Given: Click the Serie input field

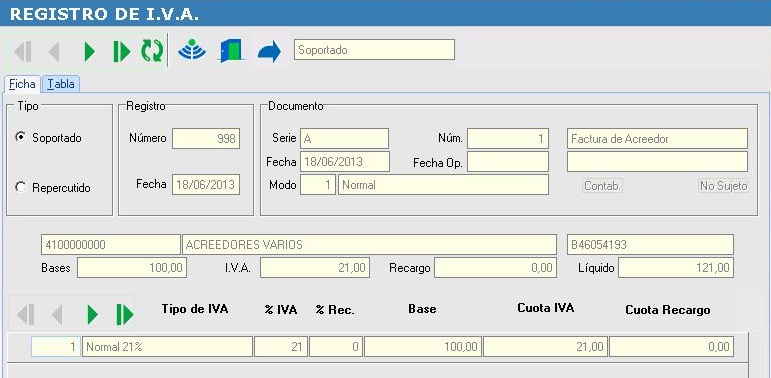Looking at the screenshot, I should [345, 139].
